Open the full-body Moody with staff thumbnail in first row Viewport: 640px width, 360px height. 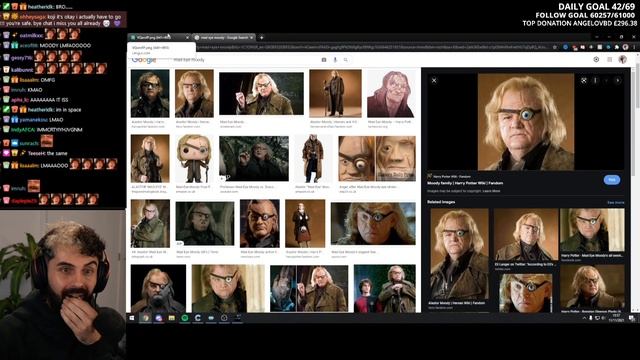(335, 93)
